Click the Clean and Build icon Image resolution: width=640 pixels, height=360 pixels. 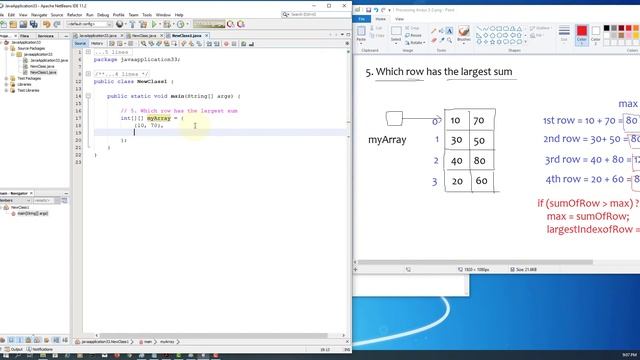tap(143, 24)
